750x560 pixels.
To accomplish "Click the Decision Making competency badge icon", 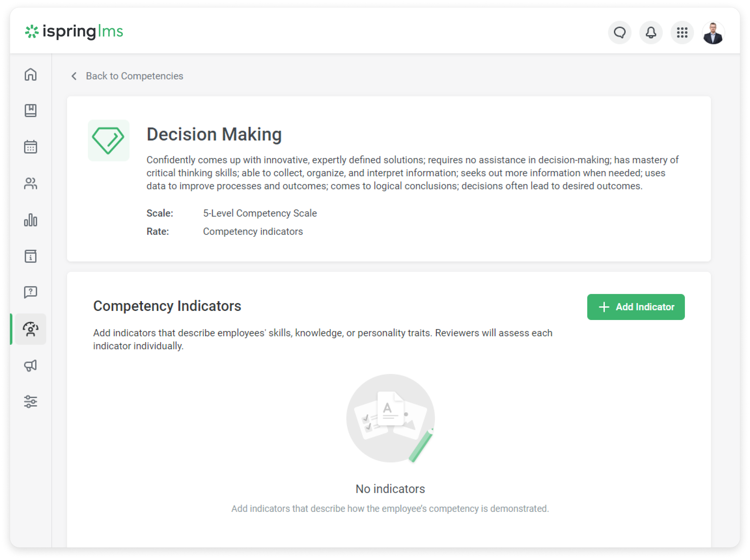I will pyautogui.click(x=109, y=140).
